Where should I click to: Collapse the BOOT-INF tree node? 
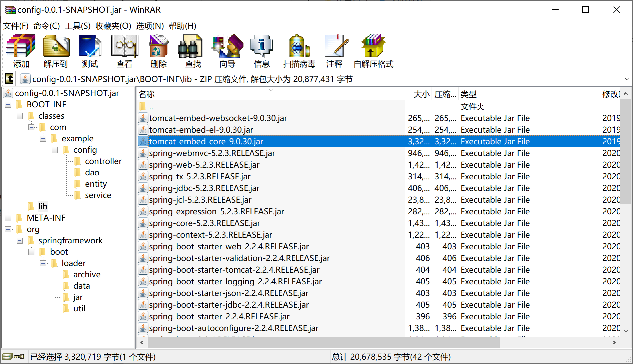click(x=8, y=105)
